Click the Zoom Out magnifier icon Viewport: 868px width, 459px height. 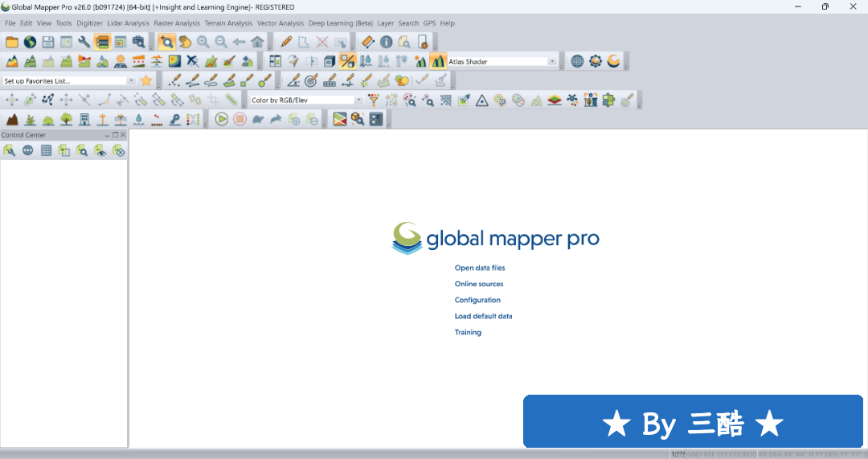pos(221,42)
